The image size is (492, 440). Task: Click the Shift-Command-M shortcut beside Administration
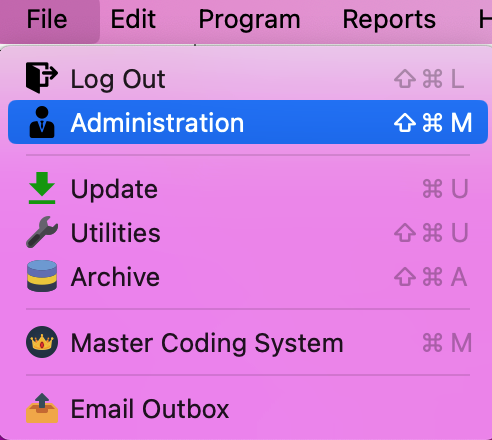[433, 122]
